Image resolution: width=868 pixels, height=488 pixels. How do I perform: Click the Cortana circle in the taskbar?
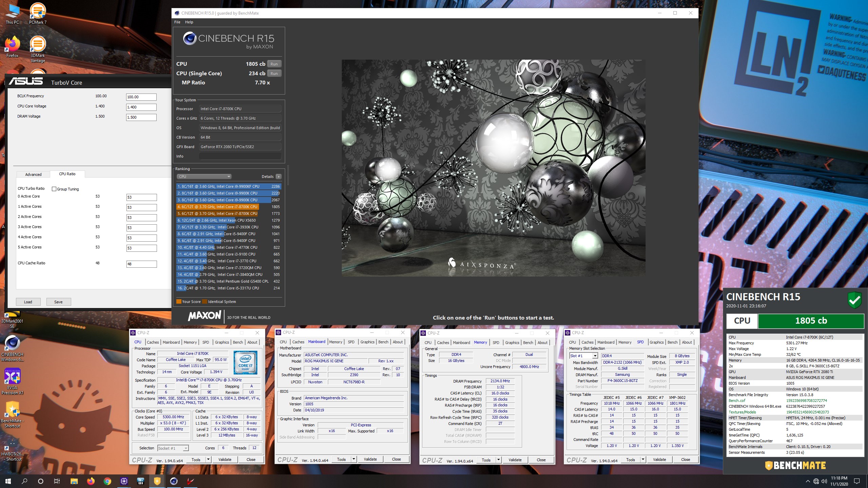point(41,481)
